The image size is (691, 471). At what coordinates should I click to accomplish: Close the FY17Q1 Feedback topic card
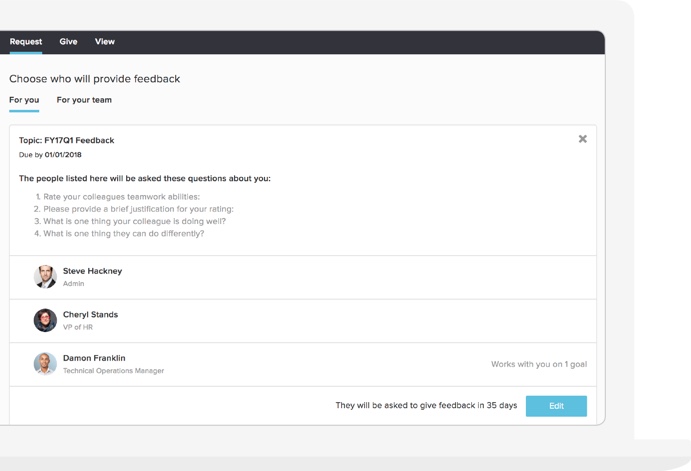pos(582,139)
